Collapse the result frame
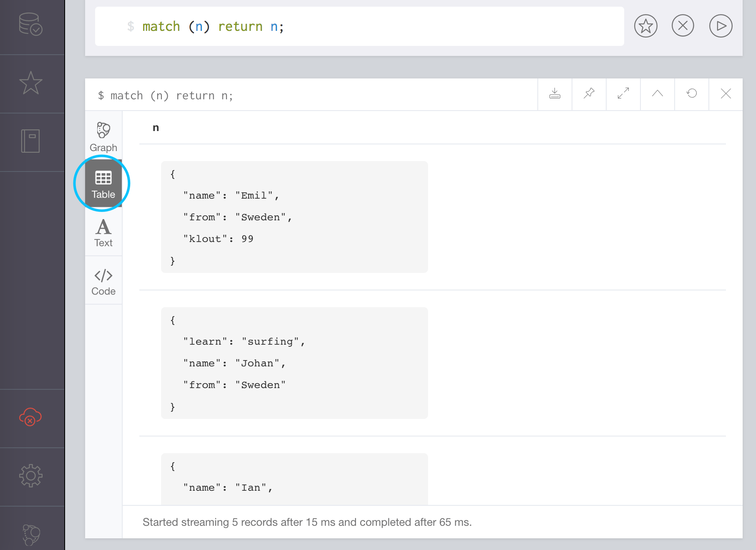The image size is (756, 550). click(x=658, y=94)
